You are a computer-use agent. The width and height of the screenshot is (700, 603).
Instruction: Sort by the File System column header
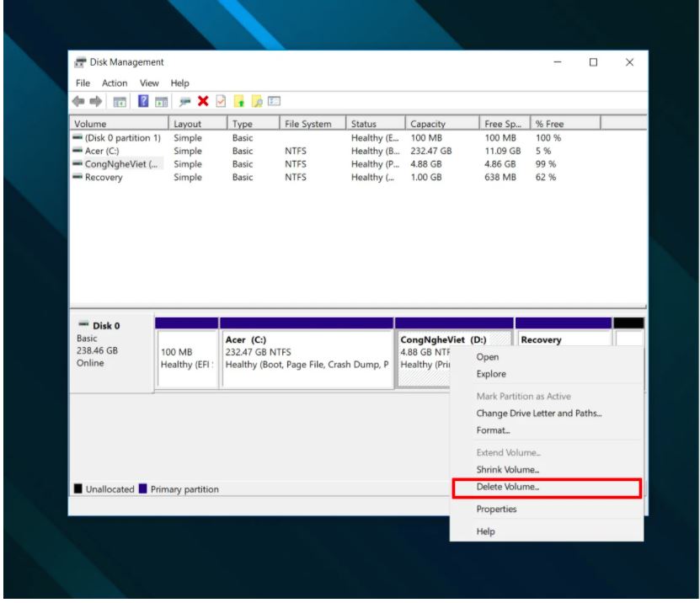click(x=307, y=124)
